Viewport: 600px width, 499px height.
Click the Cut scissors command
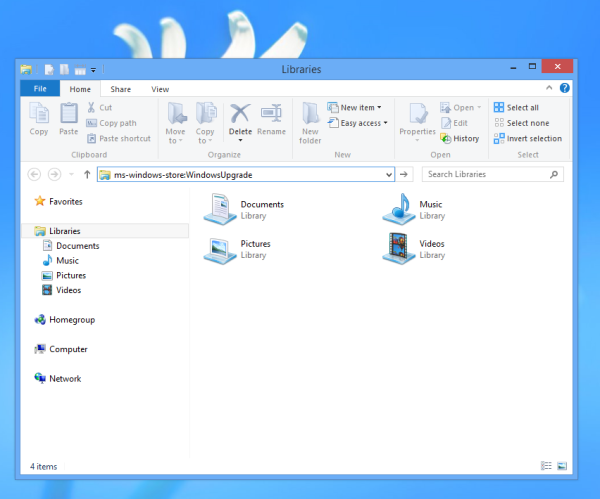pos(100,108)
